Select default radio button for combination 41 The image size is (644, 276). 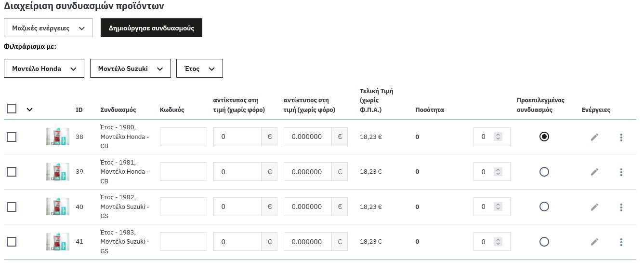(544, 242)
